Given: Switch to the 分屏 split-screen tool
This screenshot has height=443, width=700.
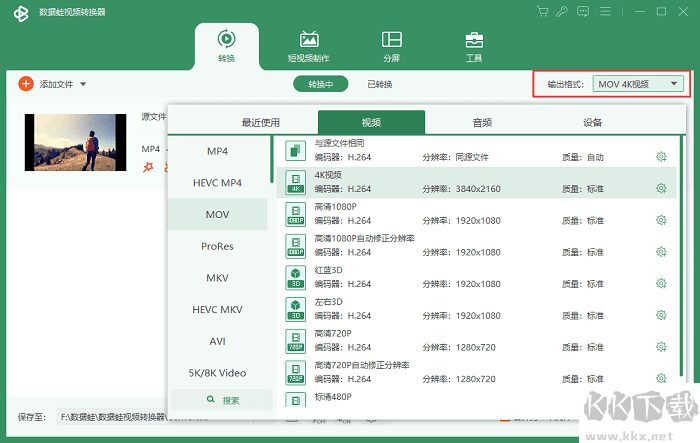Looking at the screenshot, I should coord(391,45).
